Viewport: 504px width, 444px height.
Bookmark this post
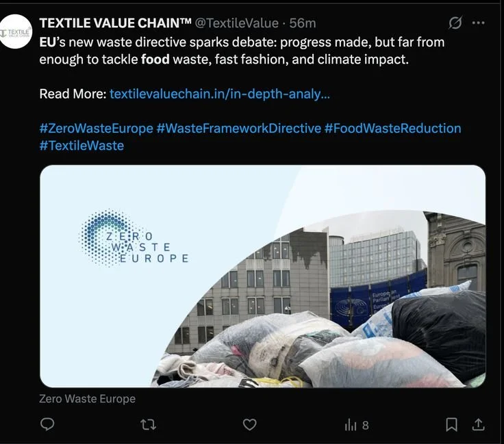tap(451, 424)
